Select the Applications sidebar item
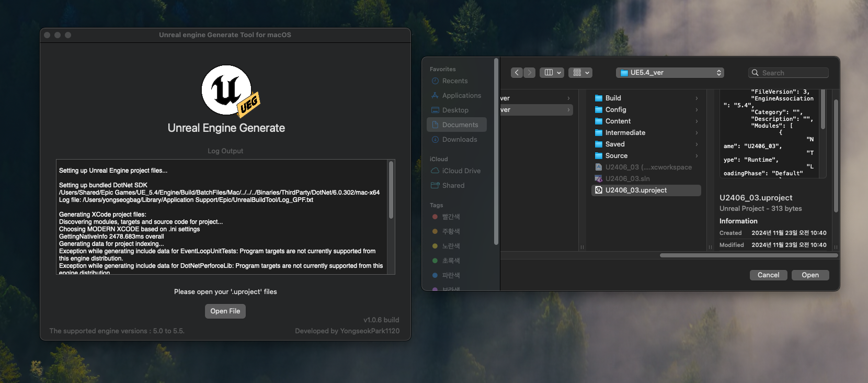 [456, 96]
